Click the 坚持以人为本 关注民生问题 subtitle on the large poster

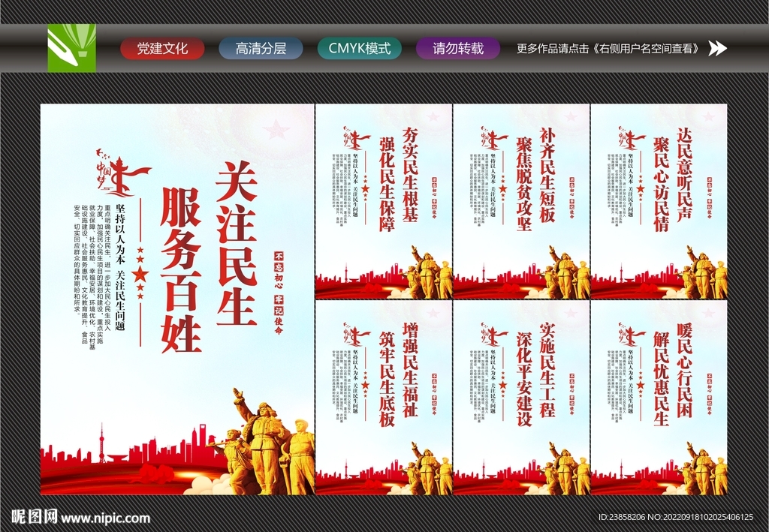pos(120,267)
